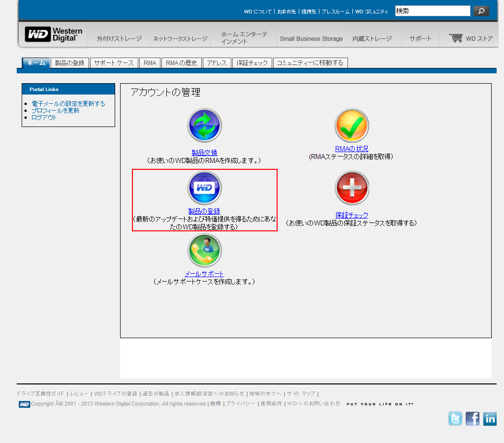Click the 製品交換 text link

click(204, 153)
